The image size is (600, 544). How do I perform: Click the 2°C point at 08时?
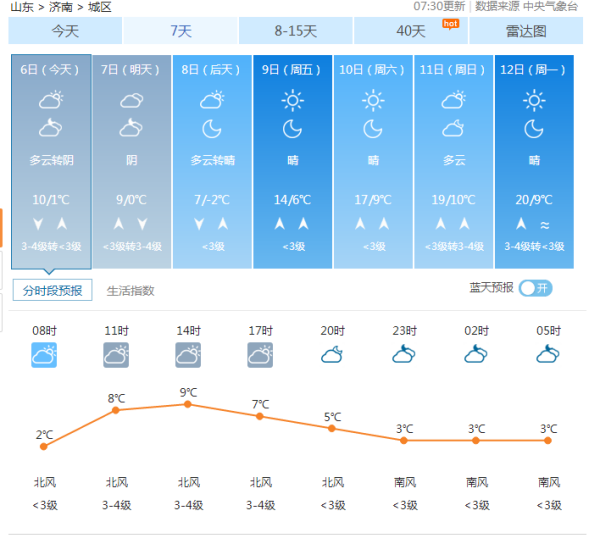pos(44,446)
